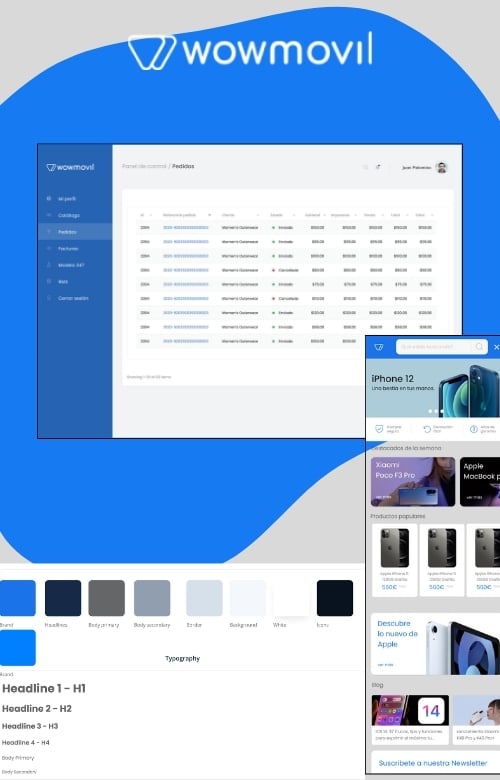Select the second carousel dot on iPhone banner
Image resolution: width=500 pixels, height=780 pixels.
coord(436,411)
